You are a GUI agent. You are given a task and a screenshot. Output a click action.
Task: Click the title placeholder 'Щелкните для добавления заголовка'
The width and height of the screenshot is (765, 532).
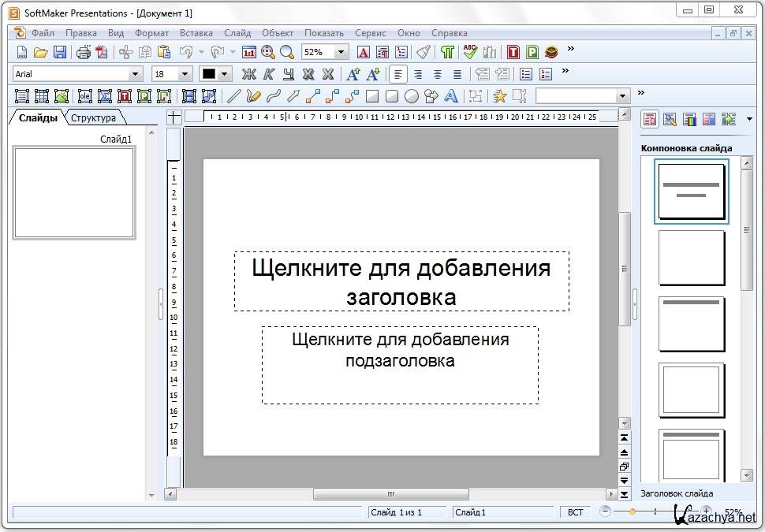click(x=401, y=281)
